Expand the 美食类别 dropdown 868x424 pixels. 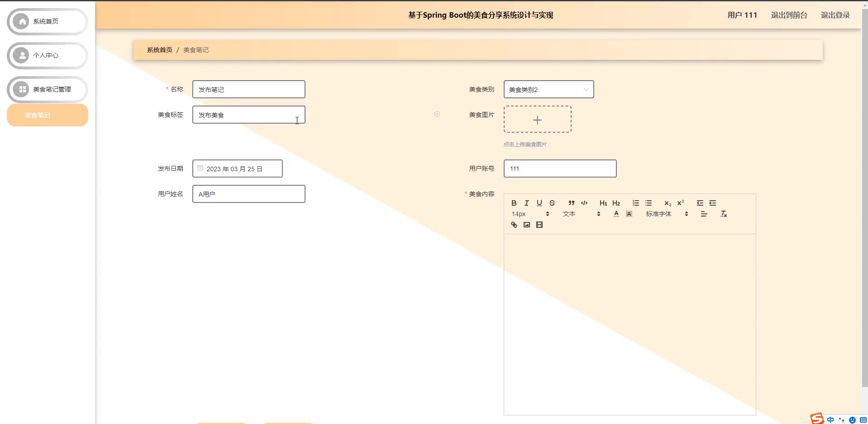[x=548, y=89]
